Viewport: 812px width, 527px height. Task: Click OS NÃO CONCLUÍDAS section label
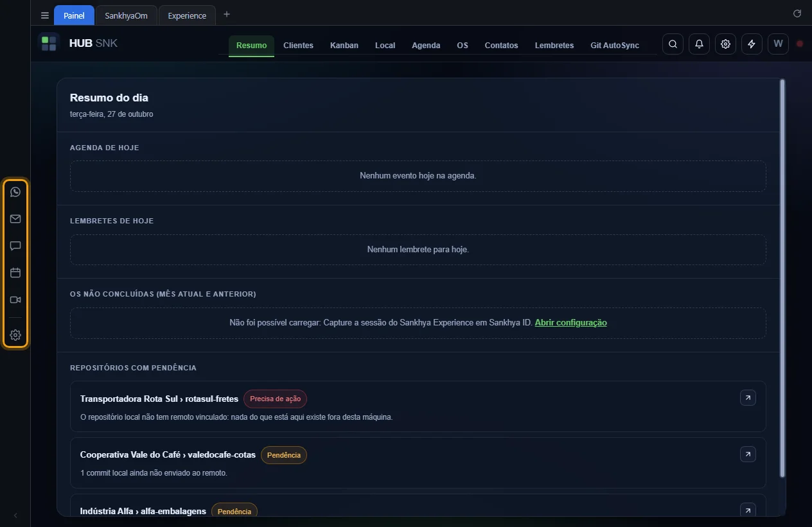click(163, 294)
